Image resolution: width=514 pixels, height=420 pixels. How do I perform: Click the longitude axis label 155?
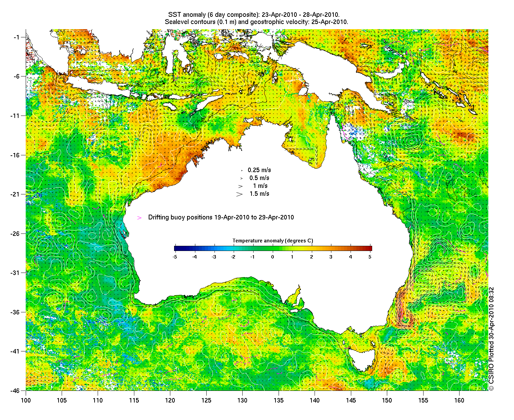tap(423, 400)
